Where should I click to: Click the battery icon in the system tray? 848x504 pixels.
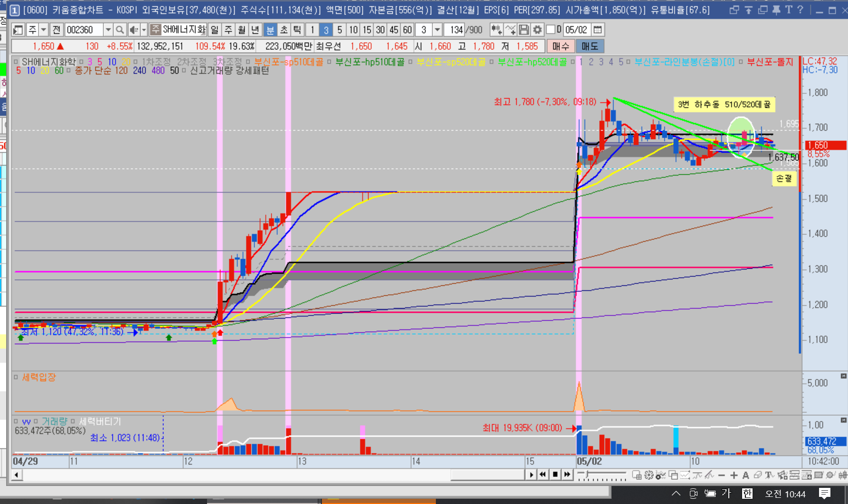coord(710,494)
